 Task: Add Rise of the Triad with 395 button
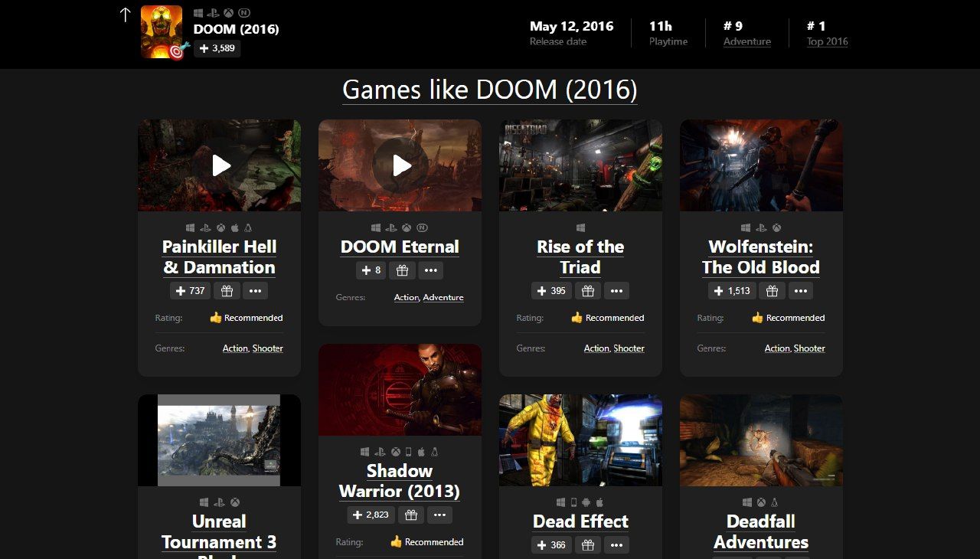(x=551, y=291)
